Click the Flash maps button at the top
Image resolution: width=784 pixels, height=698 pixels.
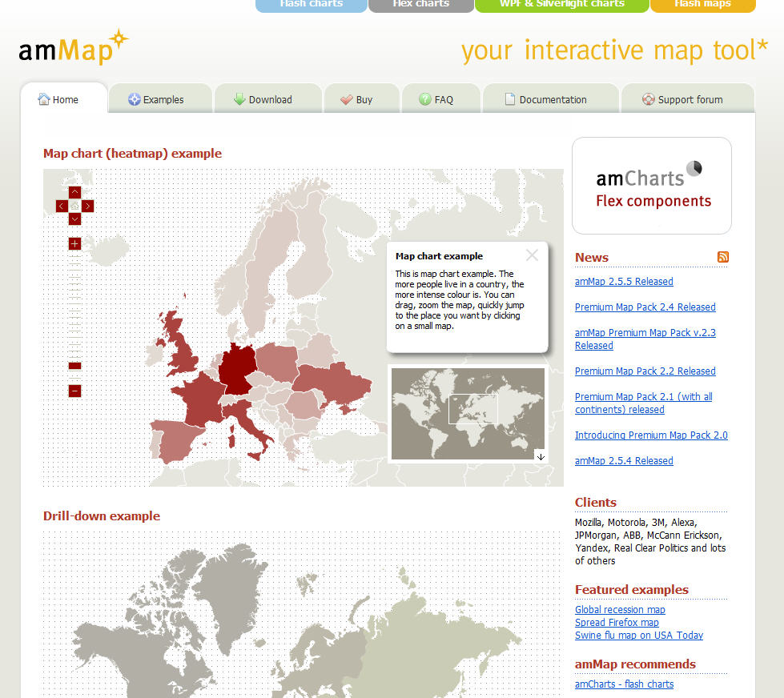coord(702,5)
